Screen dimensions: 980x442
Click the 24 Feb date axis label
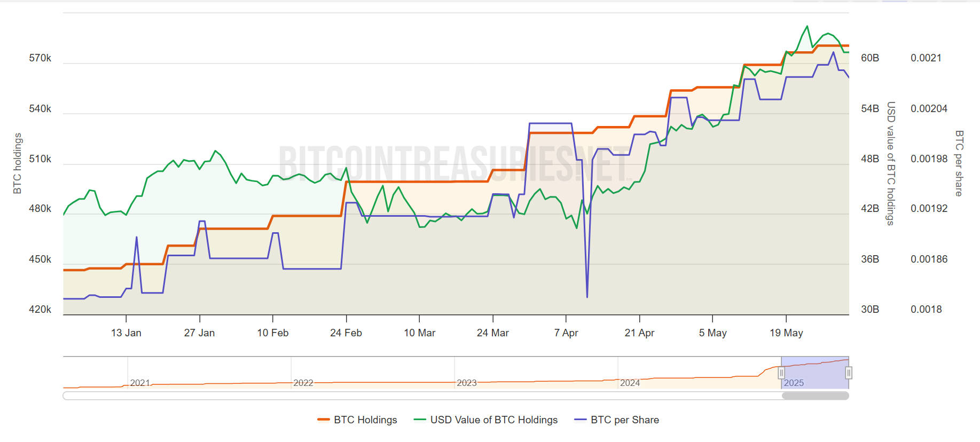tap(346, 333)
